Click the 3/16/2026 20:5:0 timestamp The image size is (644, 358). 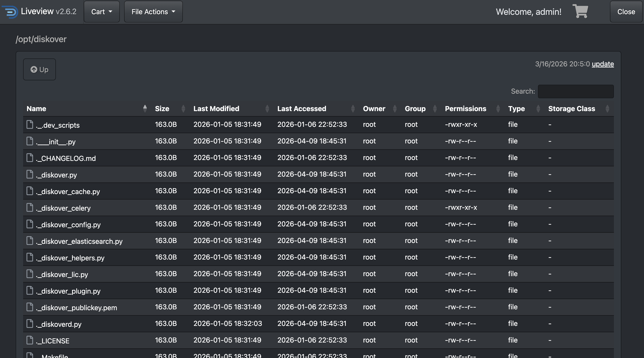pos(562,64)
